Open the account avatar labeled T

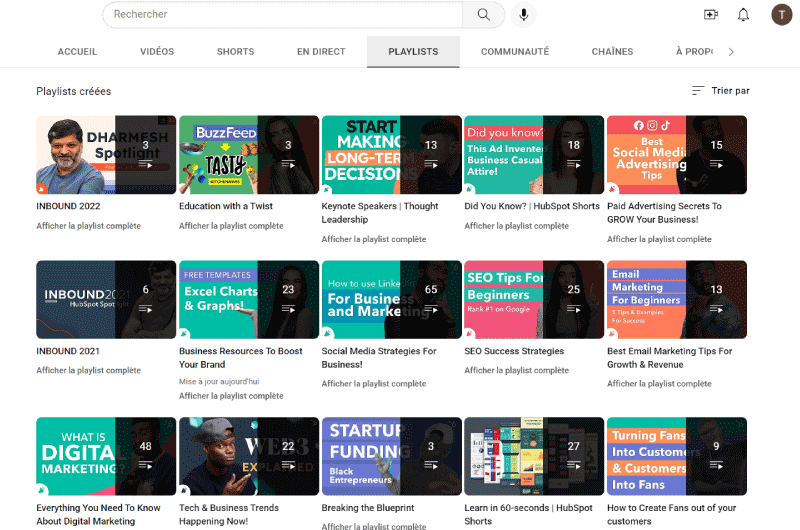(781, 14)
